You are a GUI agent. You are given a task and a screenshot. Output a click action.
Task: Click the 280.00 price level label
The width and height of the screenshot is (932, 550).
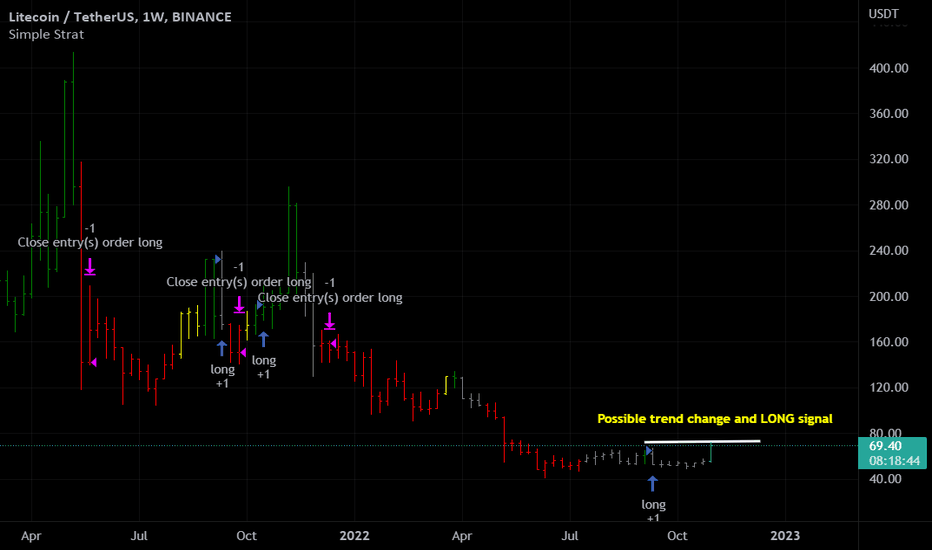coord(889,205)
